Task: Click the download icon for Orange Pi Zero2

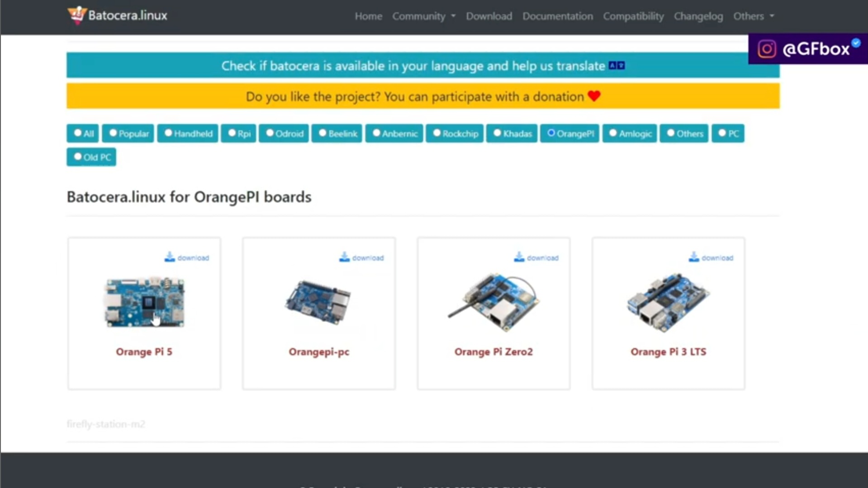Action: click(518, 256)
